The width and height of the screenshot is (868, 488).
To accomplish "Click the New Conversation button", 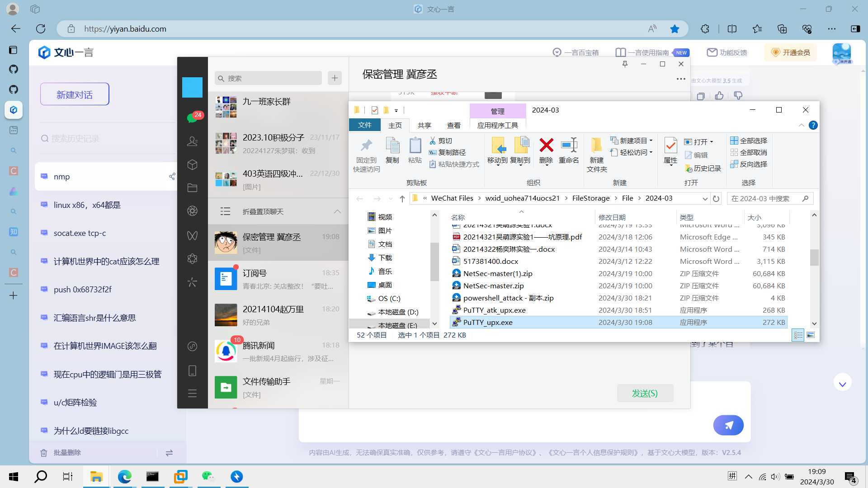I will click(75, 94).
